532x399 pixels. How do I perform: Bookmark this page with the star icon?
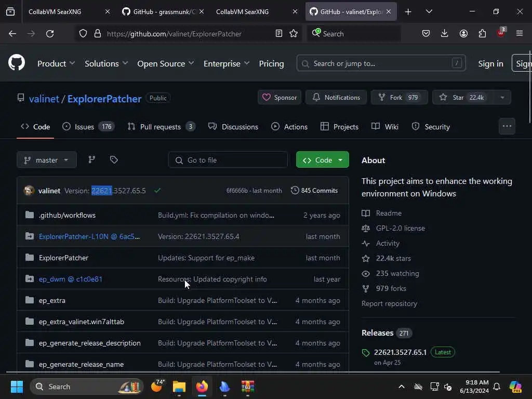pyautogui.click(x=294, y=34)
